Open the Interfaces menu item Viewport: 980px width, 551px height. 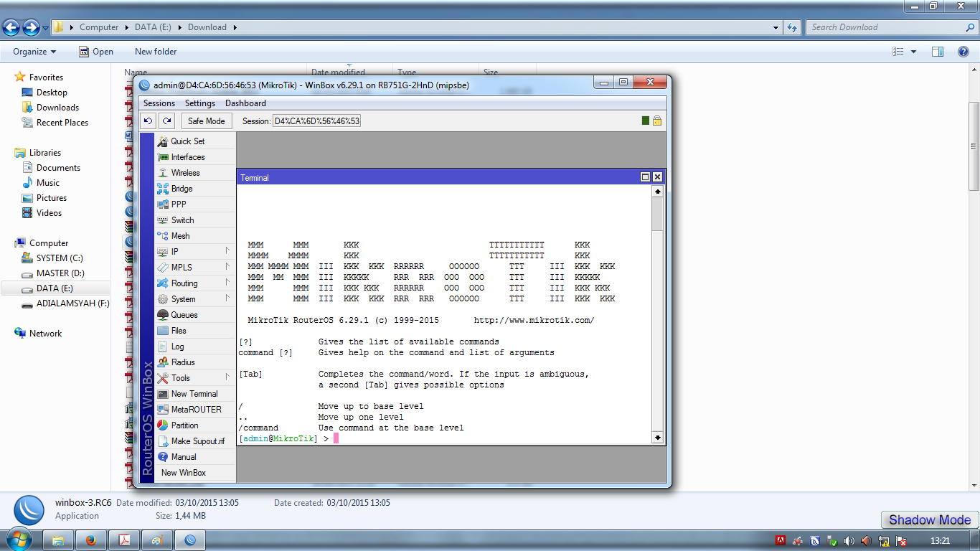195,157
